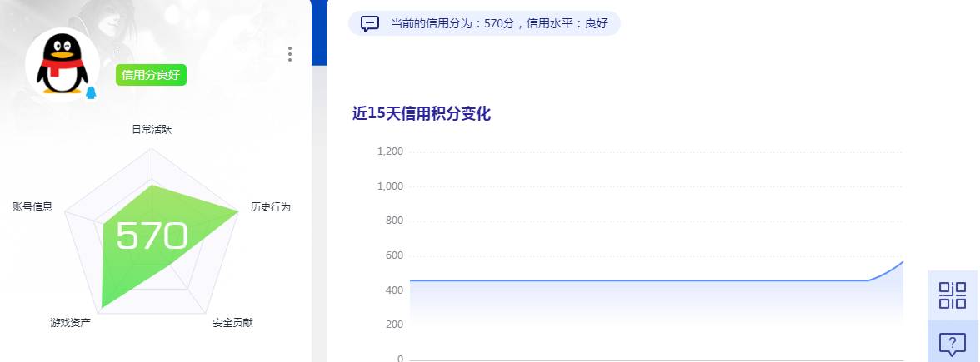The width and height of the screenshot is (980, 362).
Task: Click the 600 y-axis label
Action: [x=395, y=255]
